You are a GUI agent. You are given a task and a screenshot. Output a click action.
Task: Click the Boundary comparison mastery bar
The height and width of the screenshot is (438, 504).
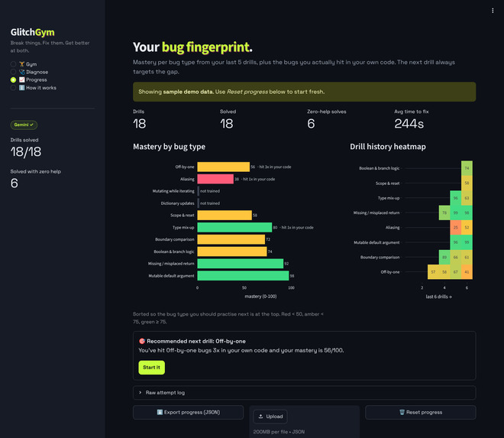point(231,239)
